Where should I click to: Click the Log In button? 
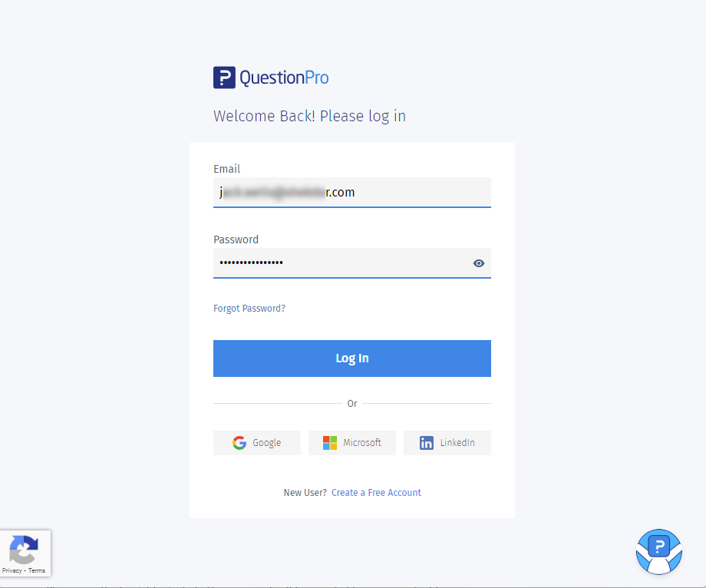tap(352, 358)
